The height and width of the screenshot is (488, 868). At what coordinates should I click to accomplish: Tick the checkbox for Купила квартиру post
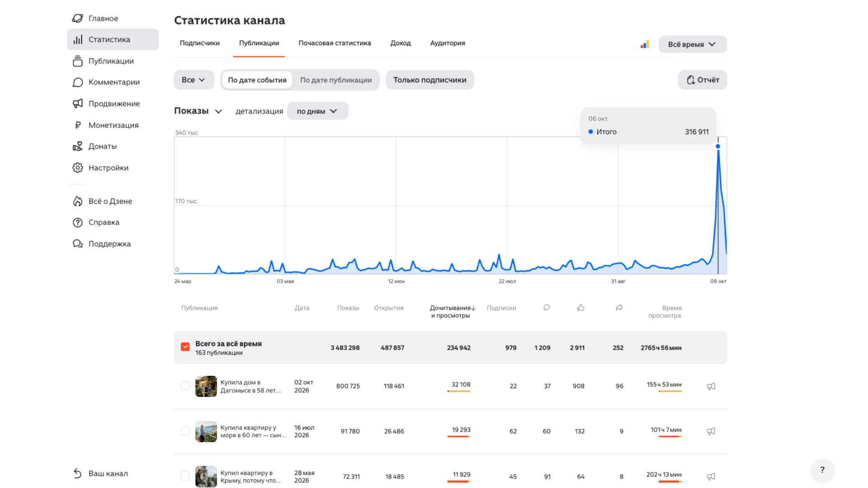click(185, 431)
